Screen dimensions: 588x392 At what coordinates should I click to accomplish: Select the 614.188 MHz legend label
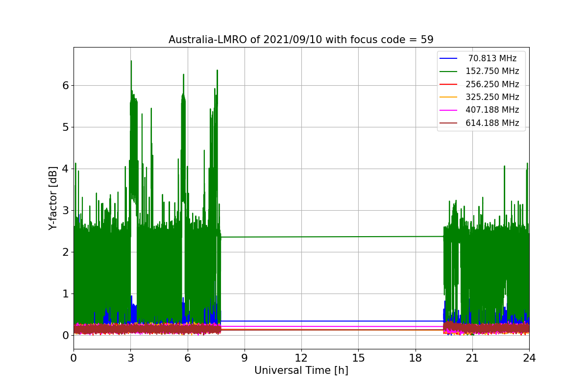click(x=492, y=123)
